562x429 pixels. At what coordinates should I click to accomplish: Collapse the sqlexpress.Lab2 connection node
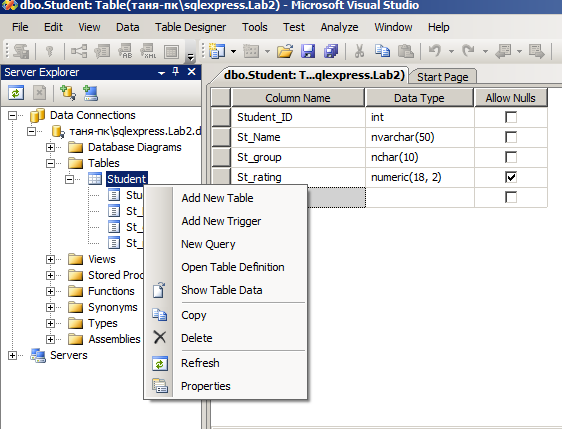point(32,131)
